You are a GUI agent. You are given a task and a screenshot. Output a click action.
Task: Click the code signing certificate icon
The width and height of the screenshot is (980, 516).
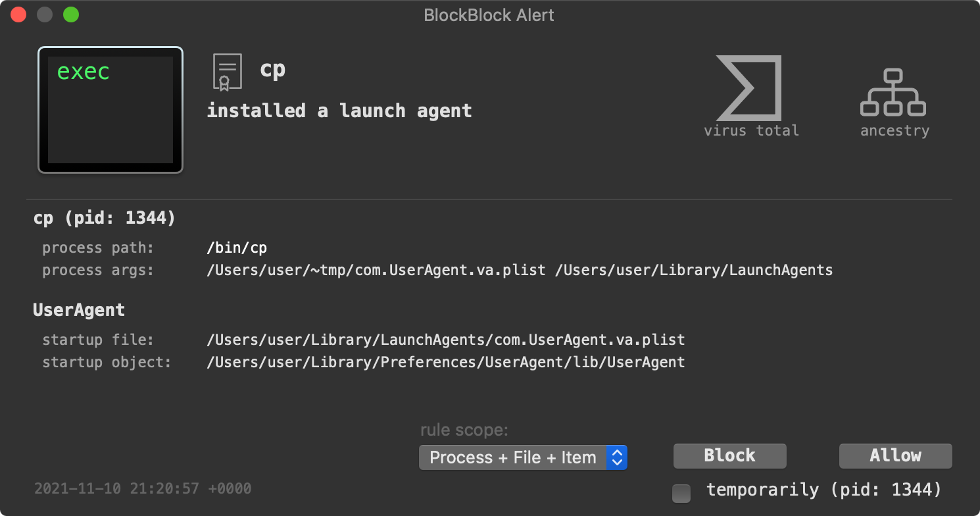click(227, 72)
